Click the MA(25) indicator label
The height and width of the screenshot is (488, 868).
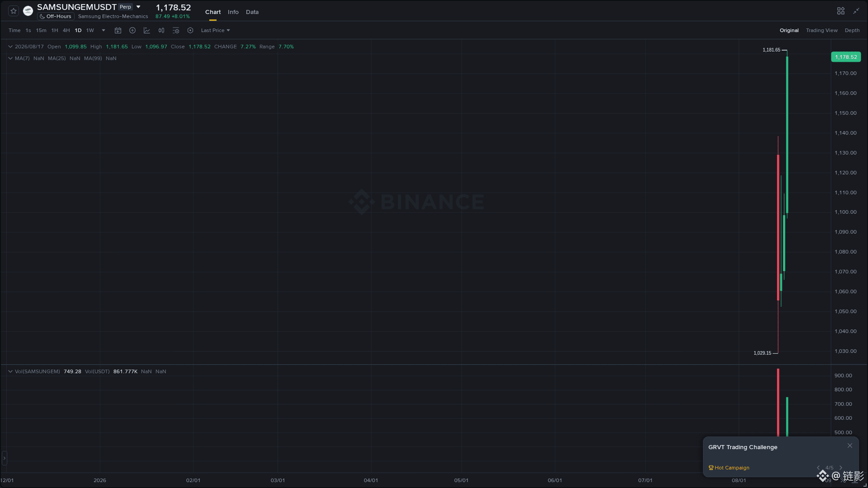[57, 58]
